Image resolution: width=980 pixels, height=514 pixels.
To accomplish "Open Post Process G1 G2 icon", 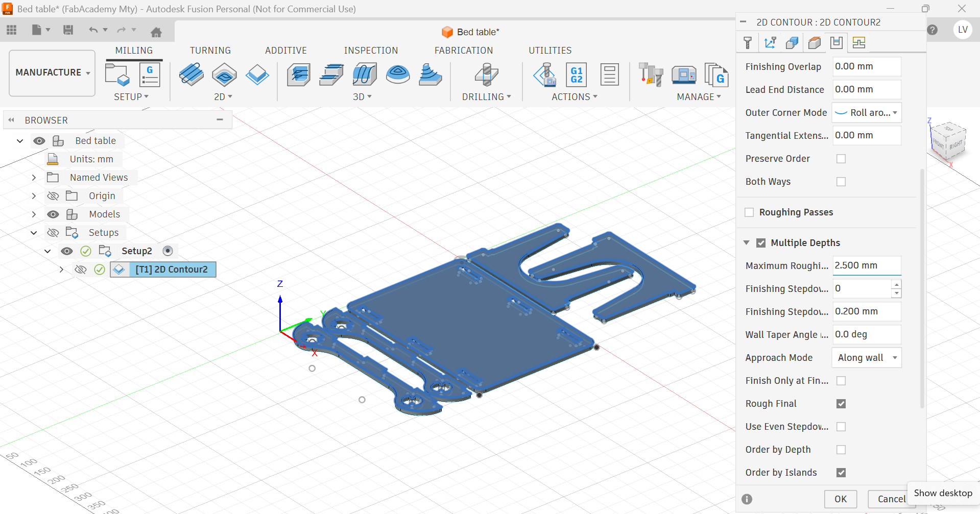I will click(577, 75).
